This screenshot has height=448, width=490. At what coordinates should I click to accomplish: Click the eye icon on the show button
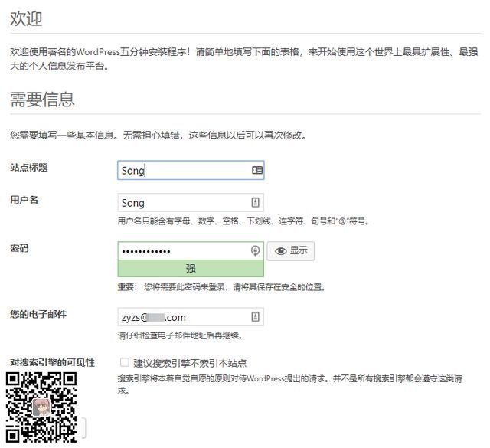[x=281, y=250]
